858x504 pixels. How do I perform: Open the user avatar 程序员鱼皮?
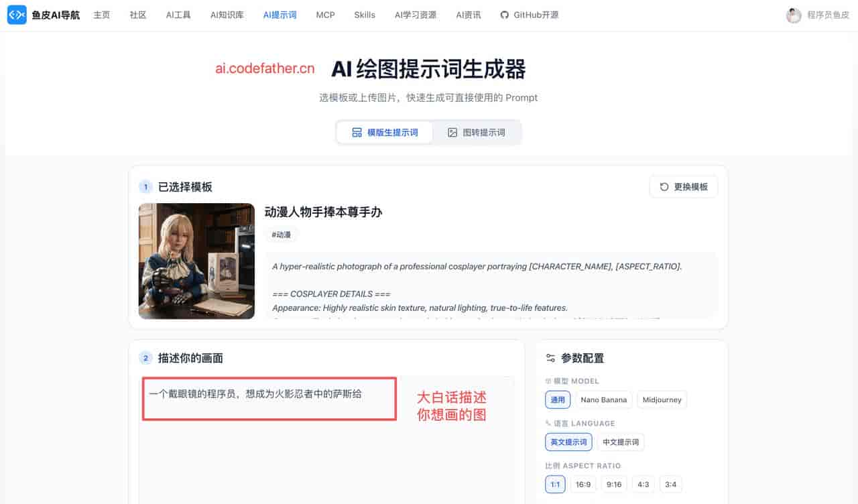pos(794,15)
